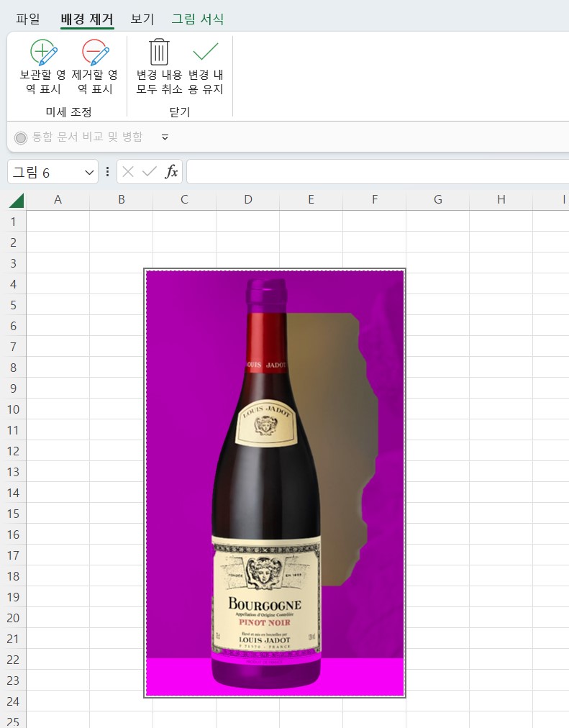This screenshot has width=569, height=728.
Task: Open the 보기 tab
Action: click(x=142, y=19)
